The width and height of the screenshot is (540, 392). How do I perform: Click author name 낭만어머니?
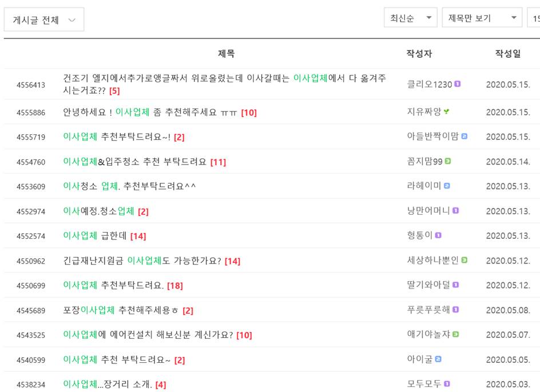(428, 211)
